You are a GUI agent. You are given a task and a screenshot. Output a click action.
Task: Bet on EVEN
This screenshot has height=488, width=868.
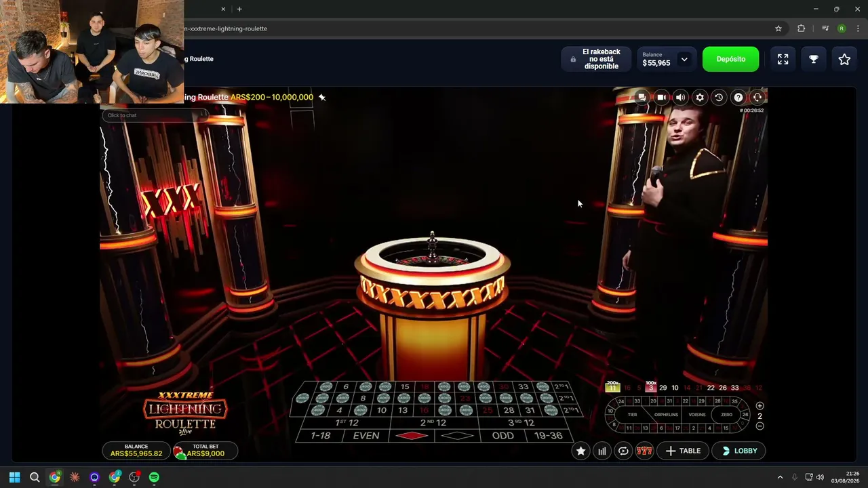click(x=366, y=436)
